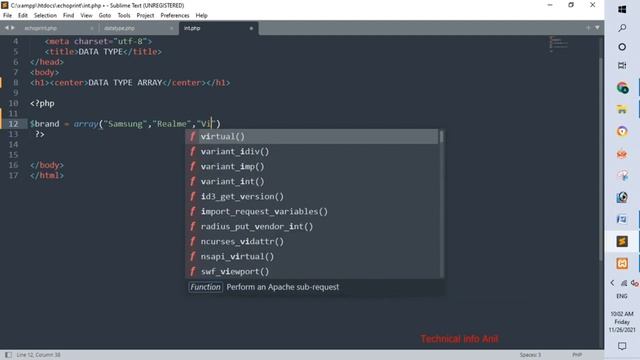This screenshot has width=640, height=360.
Task: Click the ENG language indicator
Action: 622,296
